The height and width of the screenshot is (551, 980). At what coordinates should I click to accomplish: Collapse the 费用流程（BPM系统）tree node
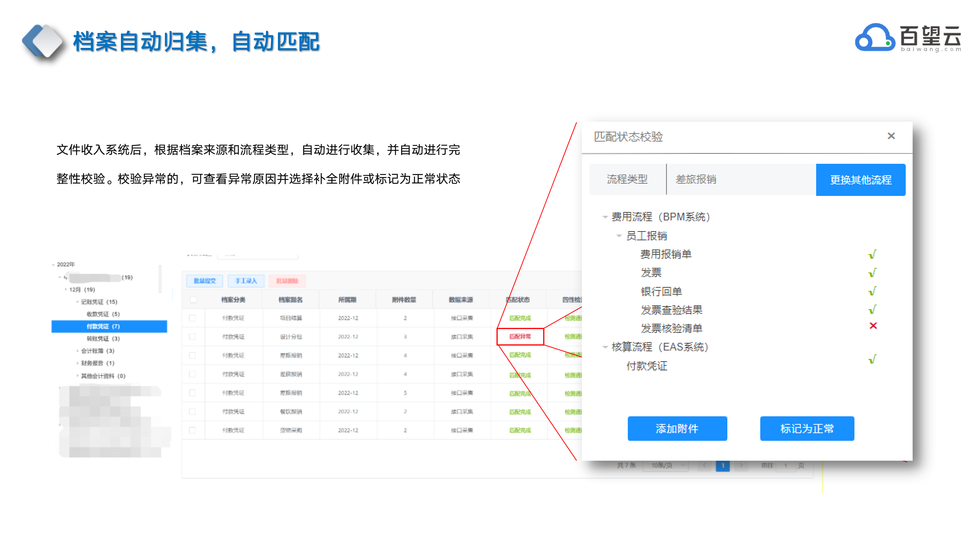pyautogui.click(x=605, y=217)
